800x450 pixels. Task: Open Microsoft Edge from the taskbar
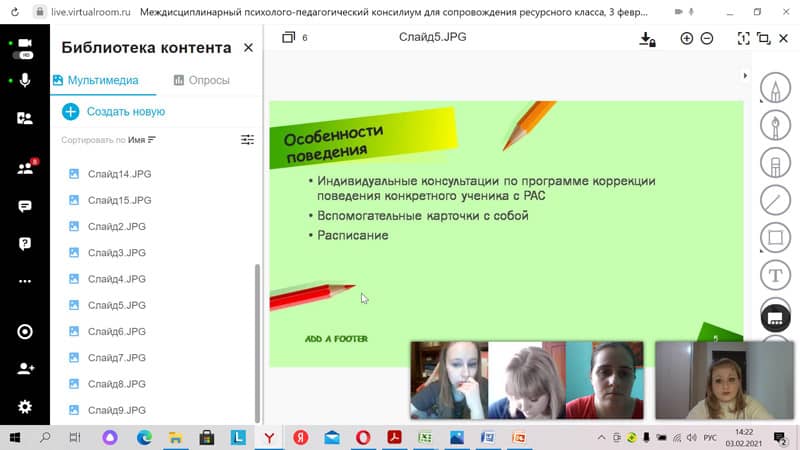click(x=144, y=437)
